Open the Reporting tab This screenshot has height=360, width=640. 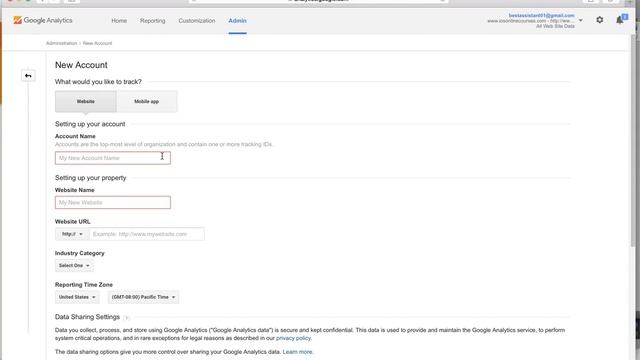pyautogui.click(x=153, y=20)
